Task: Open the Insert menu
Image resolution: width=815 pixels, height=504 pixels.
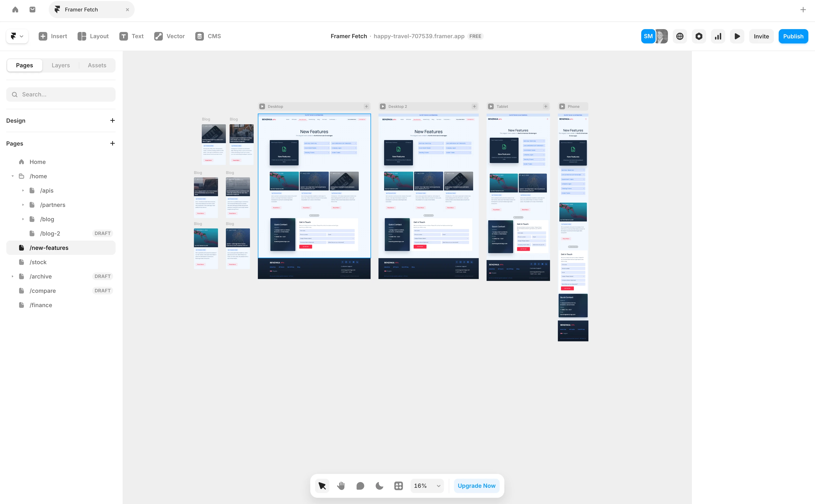Action: pos(53,36)
